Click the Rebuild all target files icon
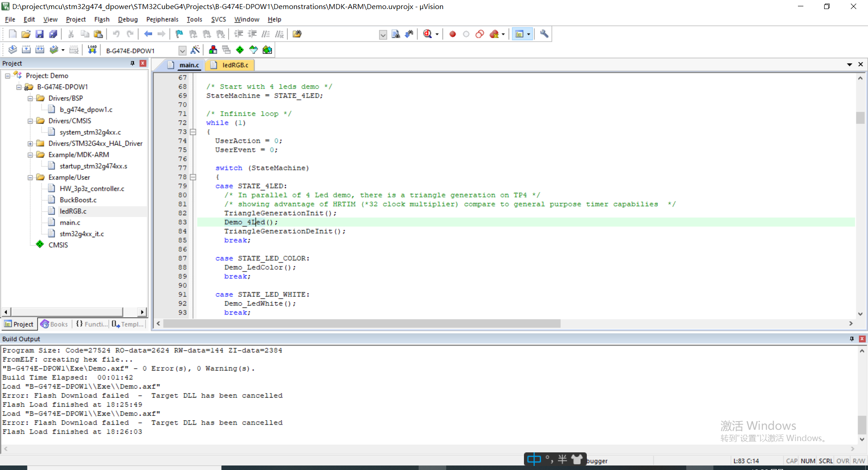This screenshot has height=470, width=868. tap(40, 50)
